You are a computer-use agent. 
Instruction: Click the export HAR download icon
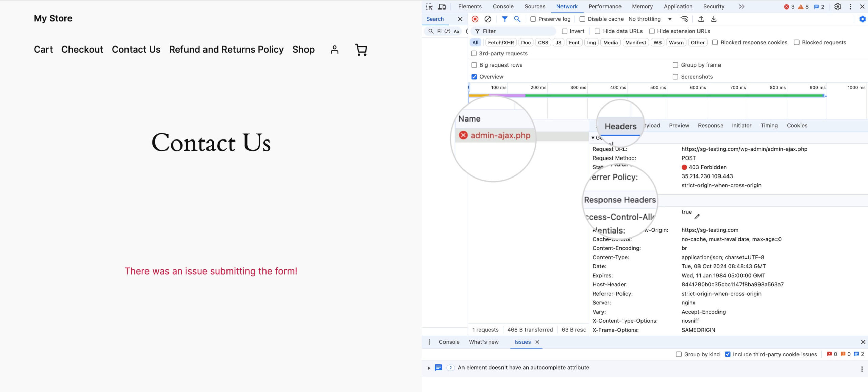(714, 19)
